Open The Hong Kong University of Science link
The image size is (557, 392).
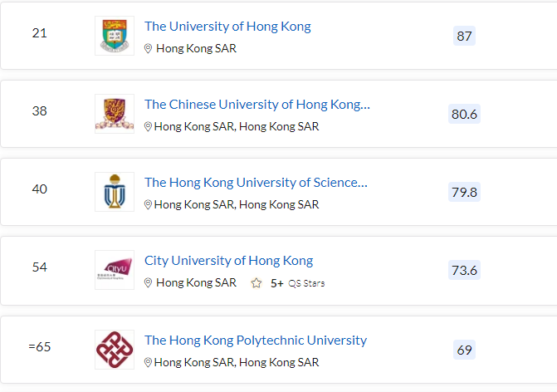pyautogui.click(x=256, y=183)
